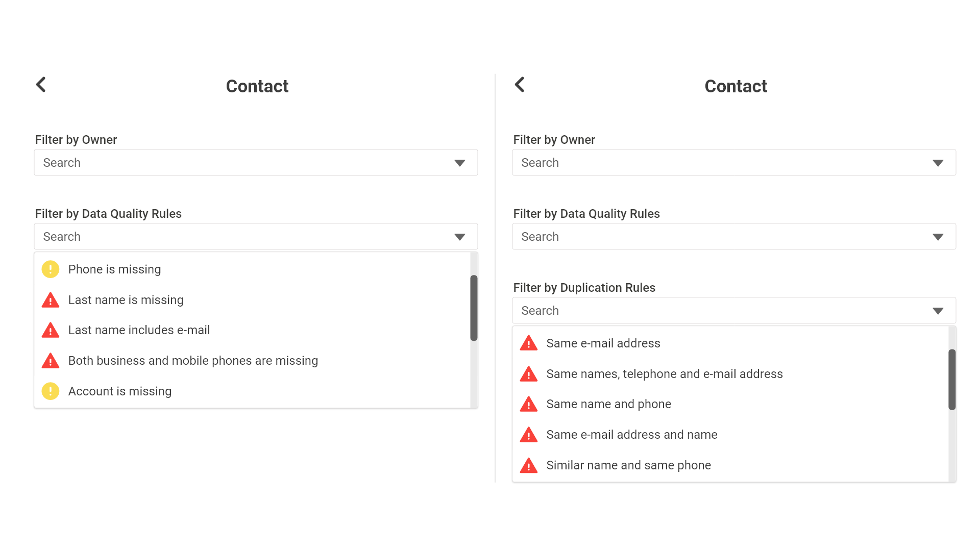The height and width of the screenshot is (551, 980).
Task: Click red alert icon beside Same e-mail address
Action: point(529,343)
